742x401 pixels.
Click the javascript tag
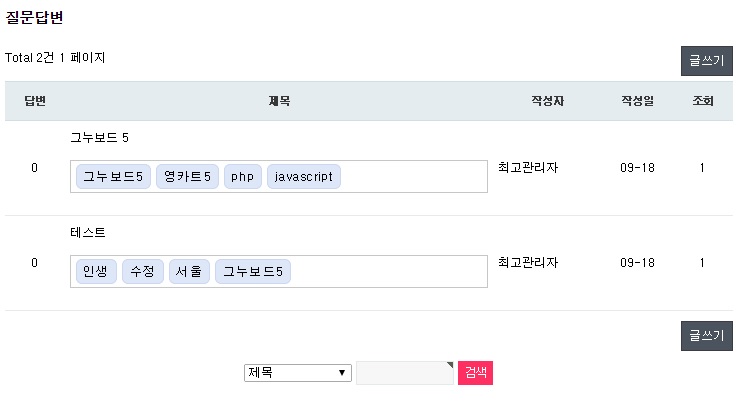pyautogui.click(x=304, y=177)
